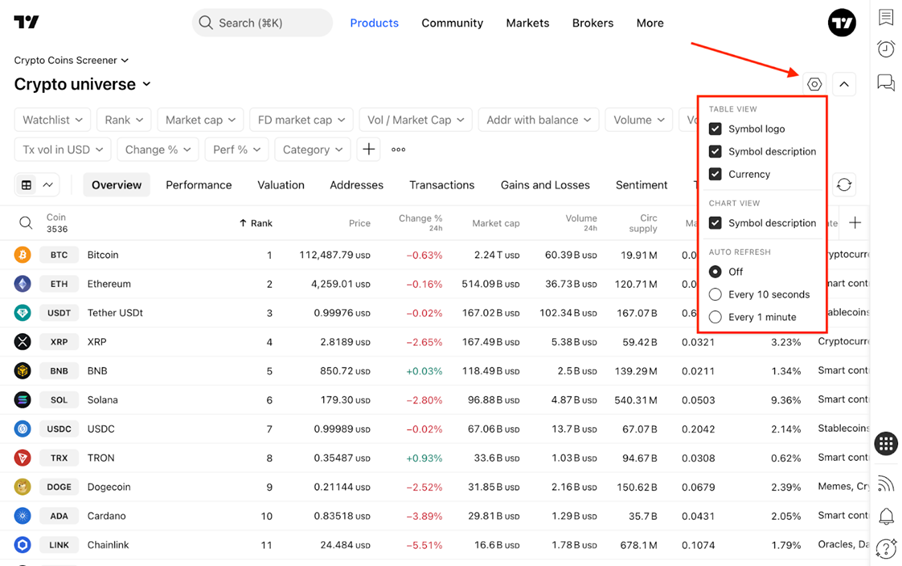Switch to table view icon

click(x=26, y=185)
